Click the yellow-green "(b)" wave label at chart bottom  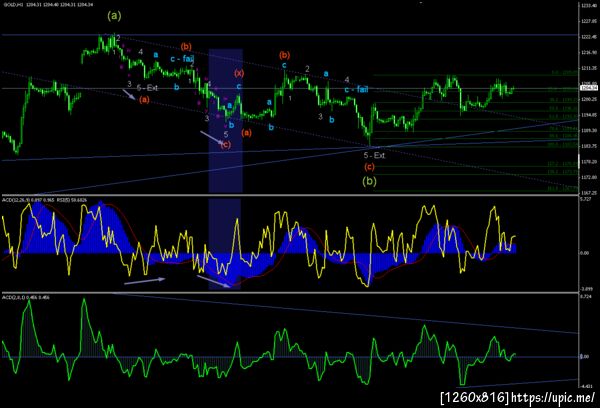pyautogui.click(x=369, y=181)
